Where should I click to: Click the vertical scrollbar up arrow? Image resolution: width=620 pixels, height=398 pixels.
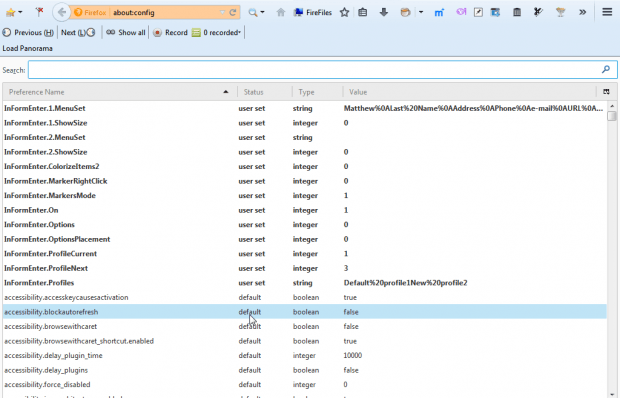click(612, 106)
